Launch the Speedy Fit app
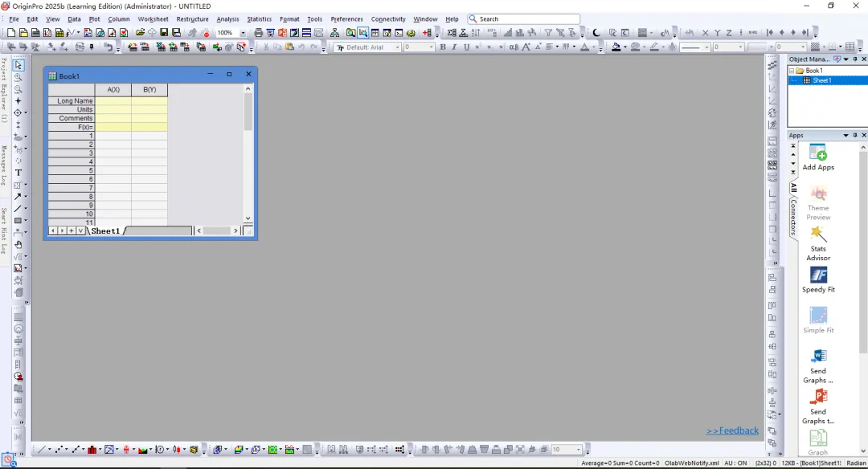Image resolution: width=868 pixels, height=469 pixels. pos(817,279)
